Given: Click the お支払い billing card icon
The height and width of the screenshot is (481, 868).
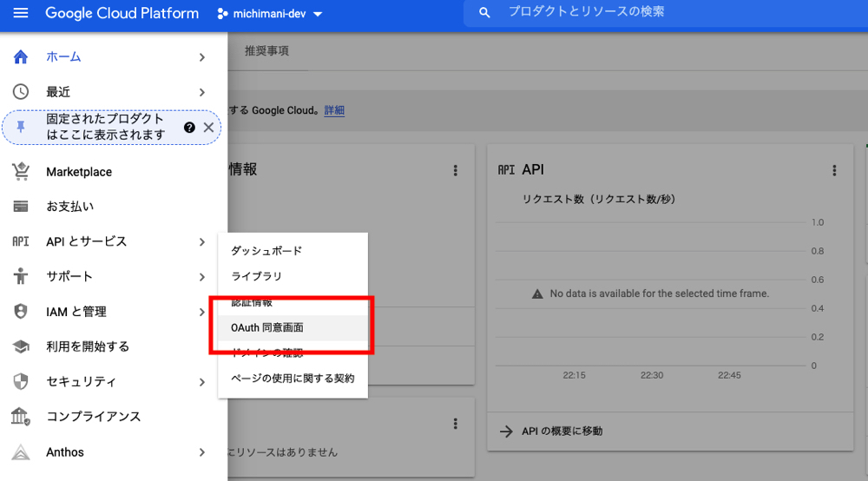Looking at the screenshot, I should click(x=21, y=207).
